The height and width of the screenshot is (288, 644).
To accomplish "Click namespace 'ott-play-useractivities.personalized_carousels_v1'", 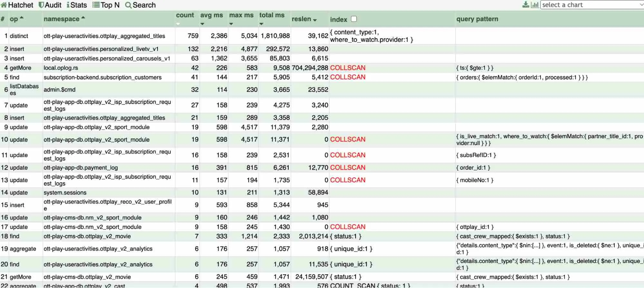I will tap(107, 58).
